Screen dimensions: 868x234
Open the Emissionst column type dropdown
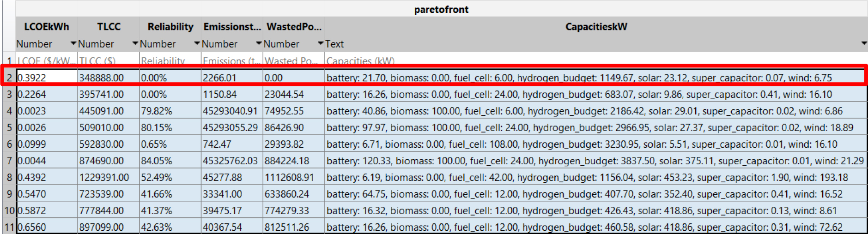(259, 43)
